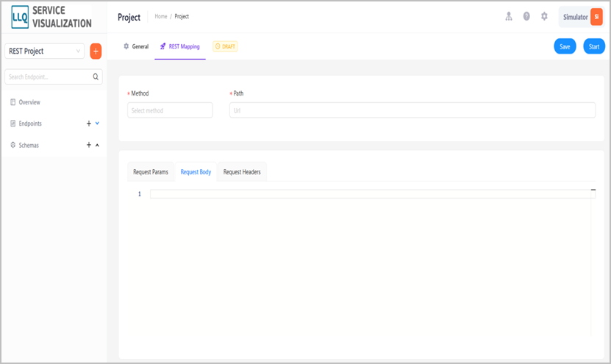Click the LLQ Service Visualization logo
Viewport: 611px width, 364px height.
point(51,17)
